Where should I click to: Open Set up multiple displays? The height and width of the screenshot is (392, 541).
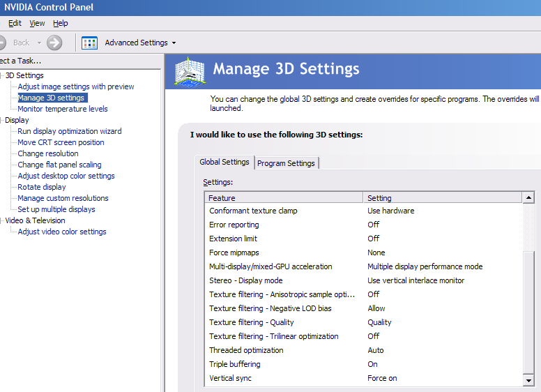pyautogui.click(x=56, y=209)
